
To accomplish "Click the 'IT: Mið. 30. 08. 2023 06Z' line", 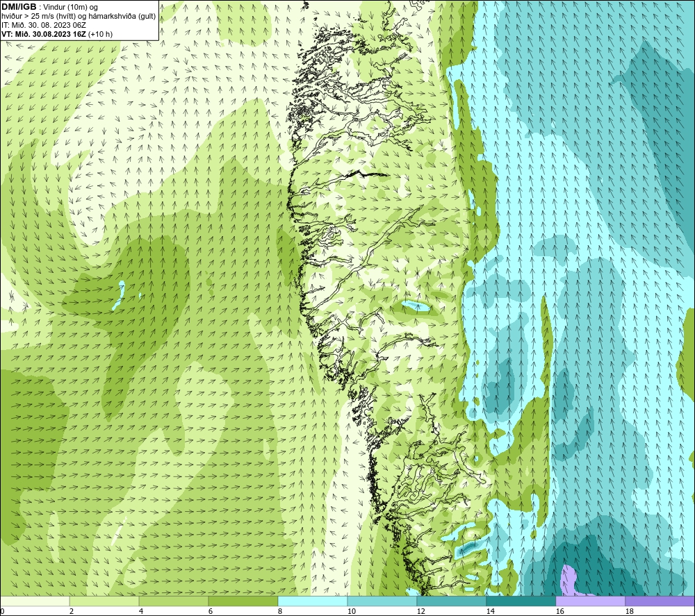I will [x=43, y=25].
